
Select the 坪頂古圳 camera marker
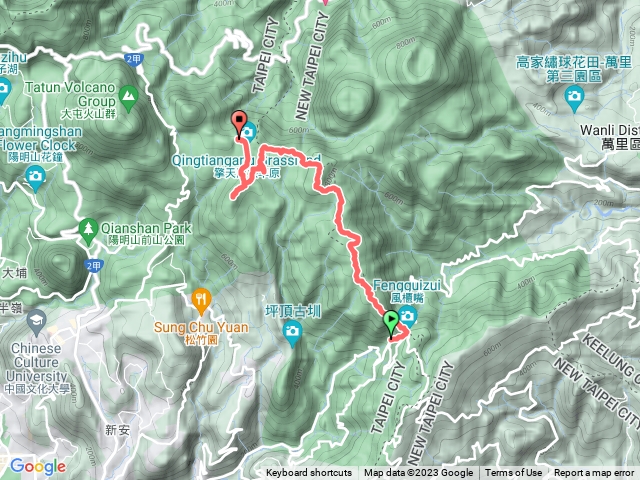point(292,333)
